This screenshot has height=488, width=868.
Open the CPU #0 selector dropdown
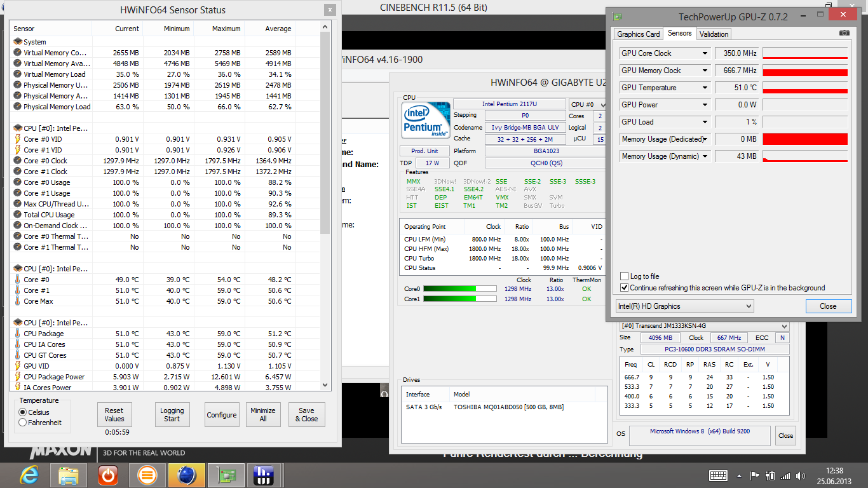[x=587, y=105]
